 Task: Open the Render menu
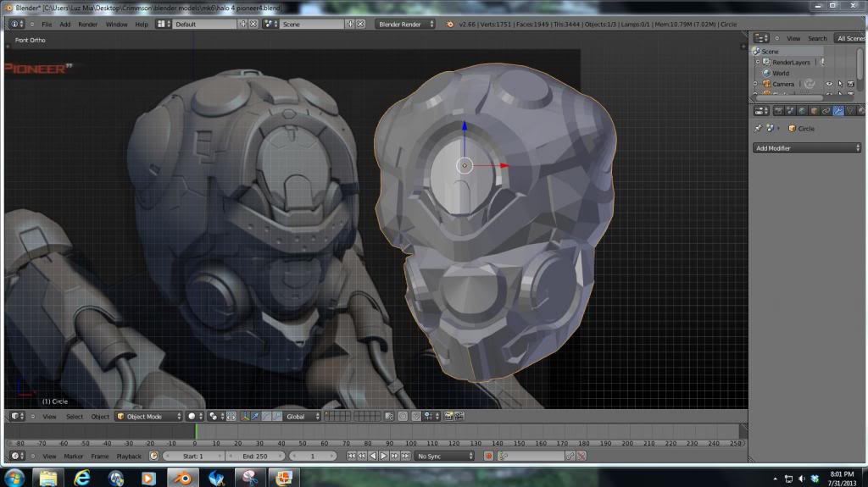(x=87, y=25)
